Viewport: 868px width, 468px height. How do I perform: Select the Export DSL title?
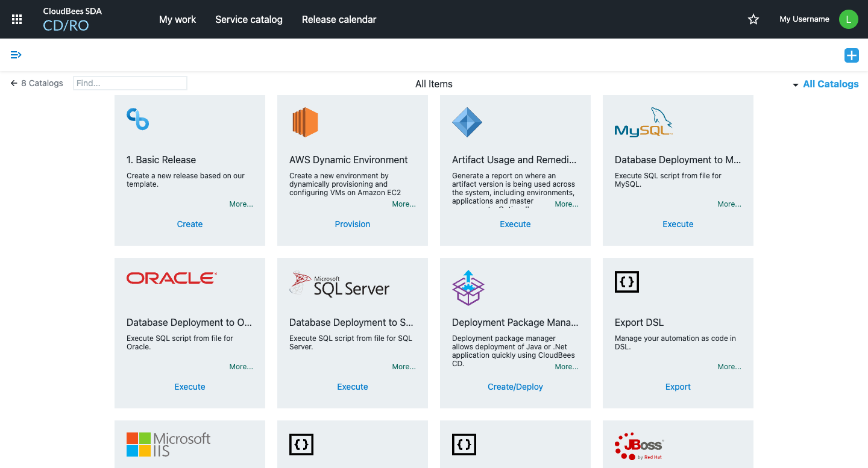coord(639,322)
